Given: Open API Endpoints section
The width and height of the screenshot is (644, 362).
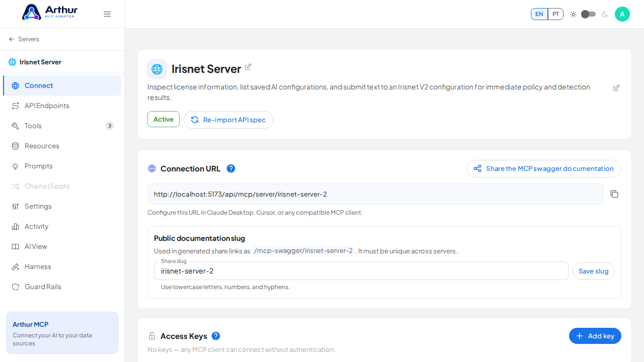Looking at the screenshot, I should [x=62, y=106].
